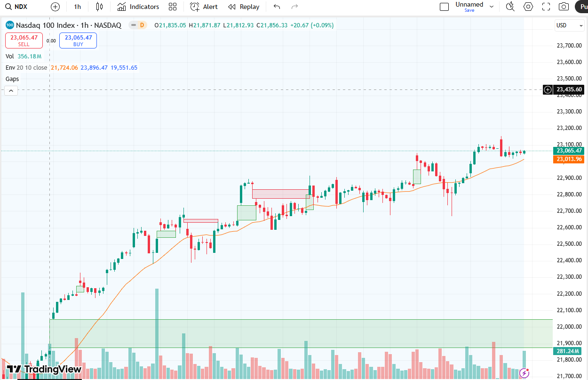This screenshot has height=380, width=588.
Task: Open the candlestick chart type menu
Action: pyautogui.click(x=99, y=7)
